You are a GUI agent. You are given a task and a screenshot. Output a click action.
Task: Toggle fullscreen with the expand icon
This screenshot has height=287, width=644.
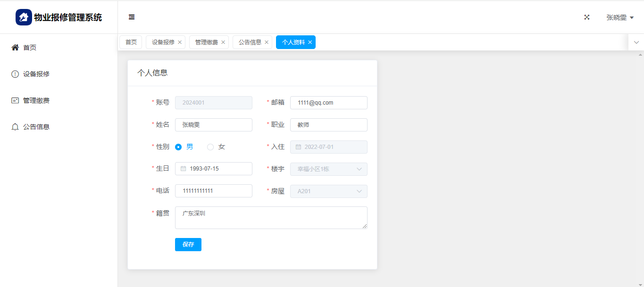[x=587, y=17]
